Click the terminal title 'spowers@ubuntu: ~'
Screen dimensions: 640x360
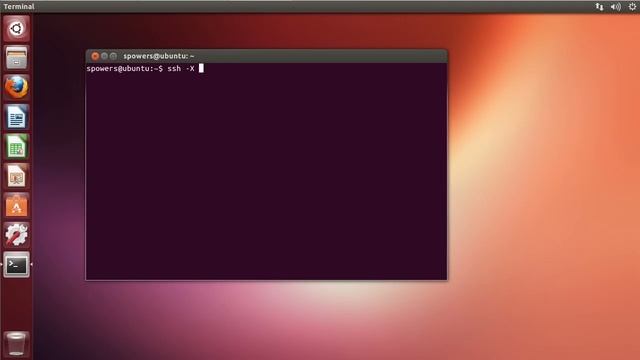click(x=159, y=56)
